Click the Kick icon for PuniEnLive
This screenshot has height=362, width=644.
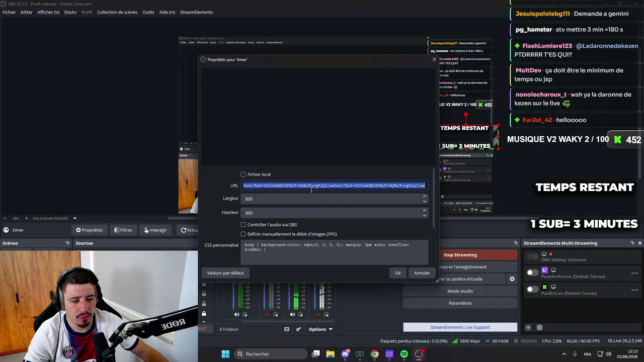click(544, 287)
